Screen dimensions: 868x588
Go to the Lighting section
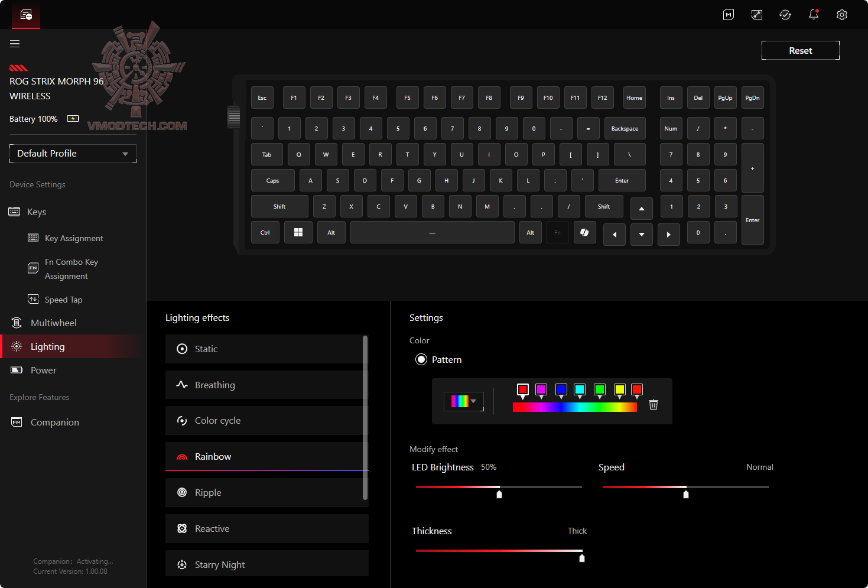click(x=73, y=346)
